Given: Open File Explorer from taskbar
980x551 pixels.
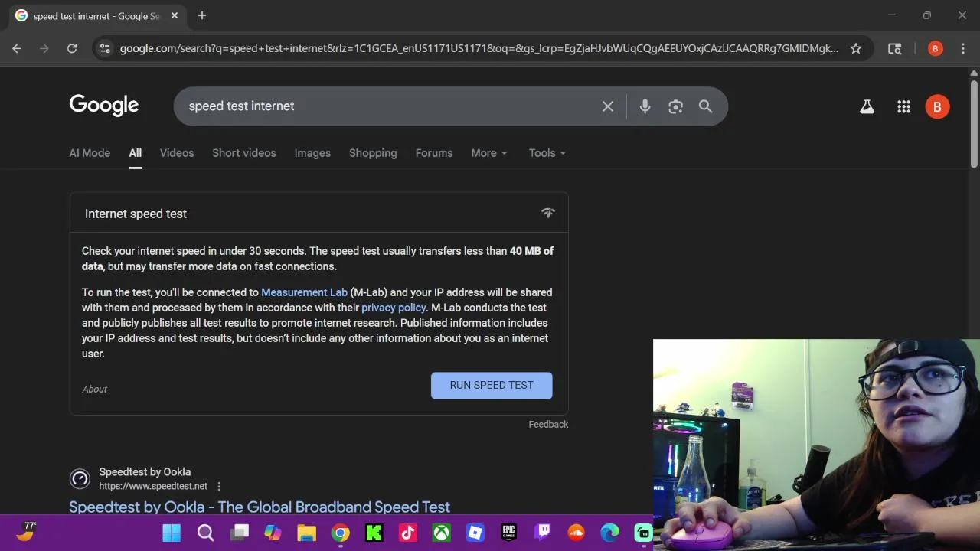Looking at the screenshot, I should coord(306,533).
